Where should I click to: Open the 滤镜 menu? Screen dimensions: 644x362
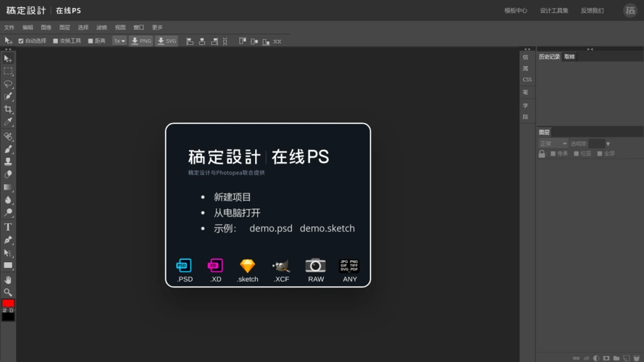[101, 28]
